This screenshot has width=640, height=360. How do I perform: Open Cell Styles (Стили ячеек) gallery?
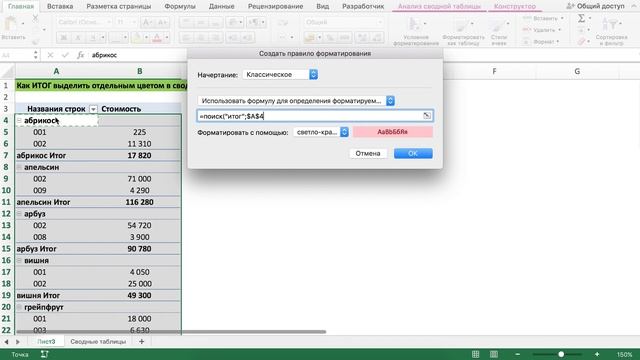point(499,31)
